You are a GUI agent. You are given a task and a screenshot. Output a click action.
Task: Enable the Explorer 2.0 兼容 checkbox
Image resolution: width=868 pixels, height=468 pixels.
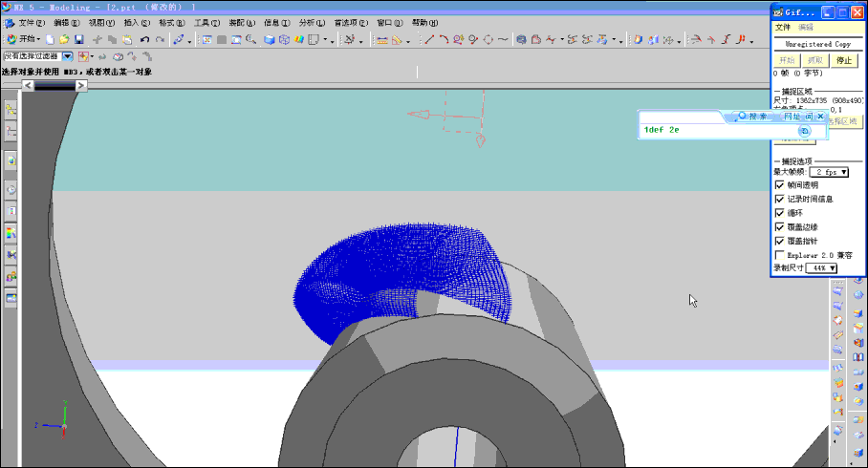(779, 255)
